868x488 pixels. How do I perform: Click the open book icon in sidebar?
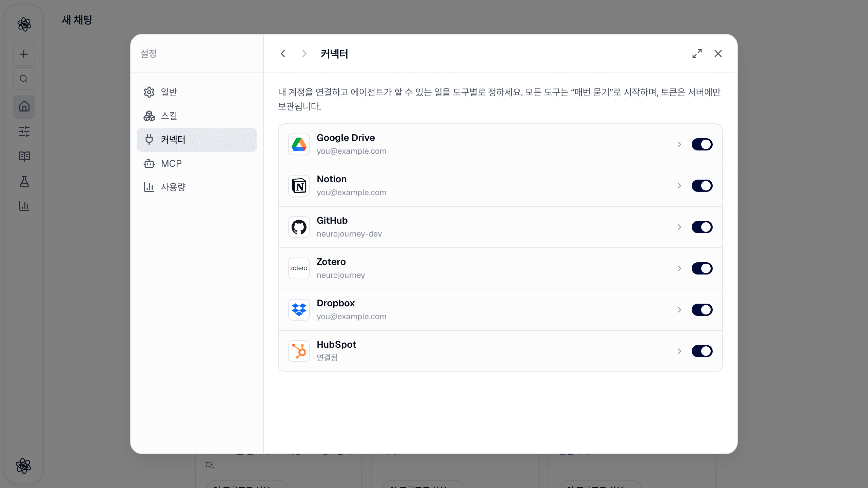click(x=24, y=156)
